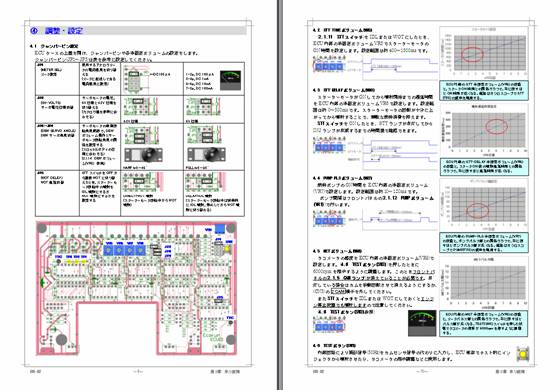559x390 pixels.
Task: Click the blue trimmer icons under section 4.4
Action: tap(328, 221)
